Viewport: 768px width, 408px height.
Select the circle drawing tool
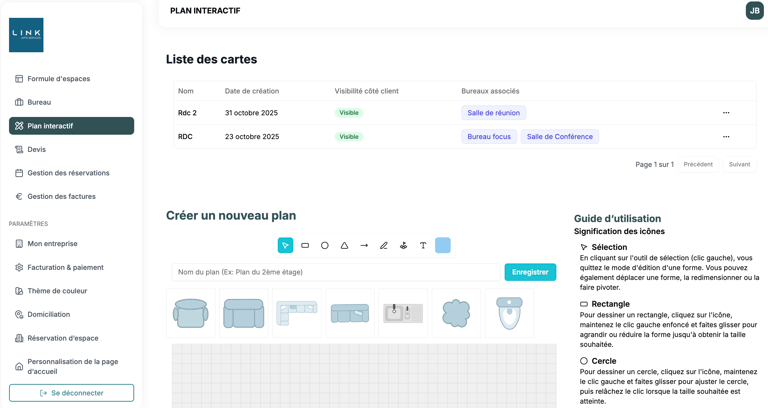[325, 245]
